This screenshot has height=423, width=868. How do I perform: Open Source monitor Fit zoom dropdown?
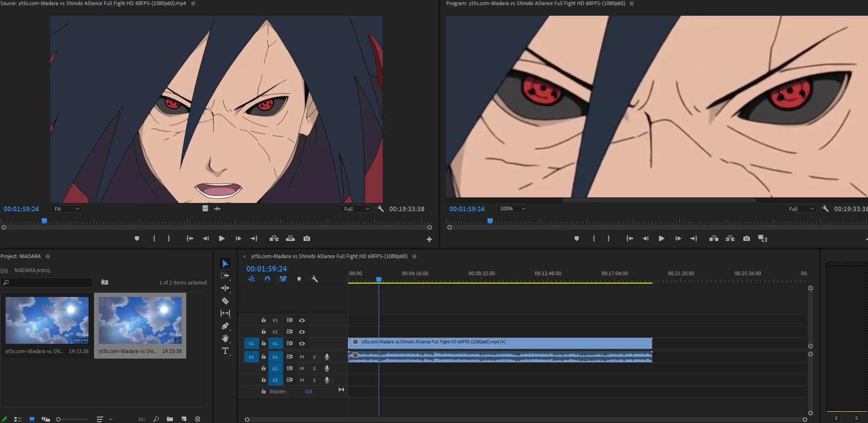click(66, 209)
